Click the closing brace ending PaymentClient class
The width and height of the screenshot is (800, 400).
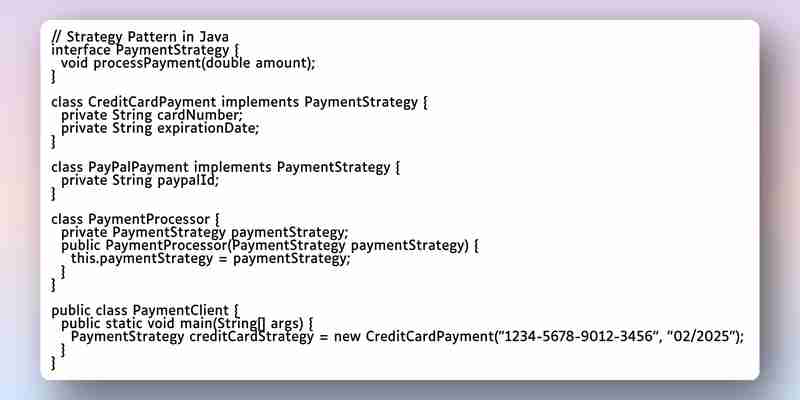pos(54,363)
